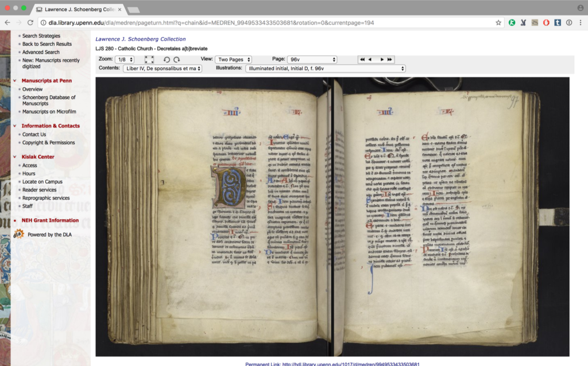Image resolution: width=588 pixels, height=366 pixels.
Task: Open the Zoom level dropdown
Action: pyautogui.click(x=124, y=60)
